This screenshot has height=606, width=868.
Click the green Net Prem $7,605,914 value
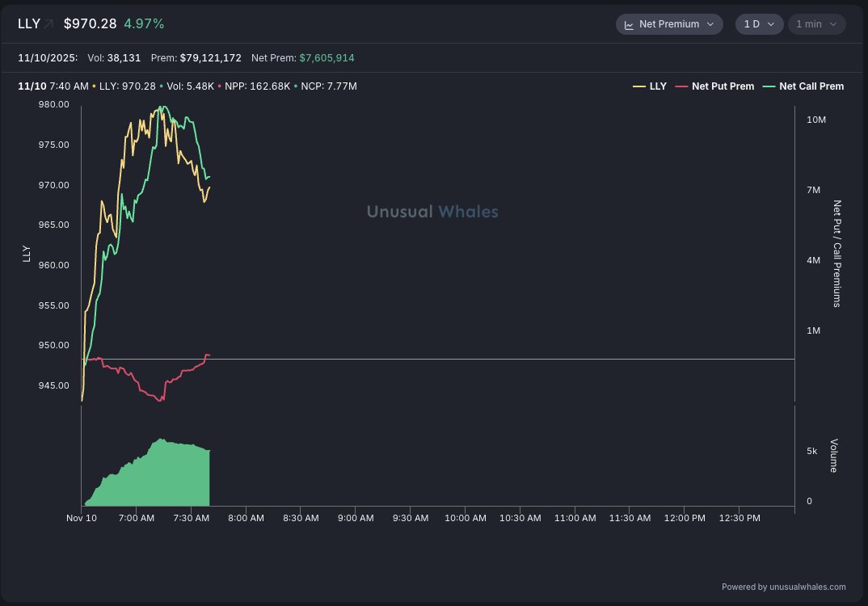pyautogui.click(x=327, y=58)
